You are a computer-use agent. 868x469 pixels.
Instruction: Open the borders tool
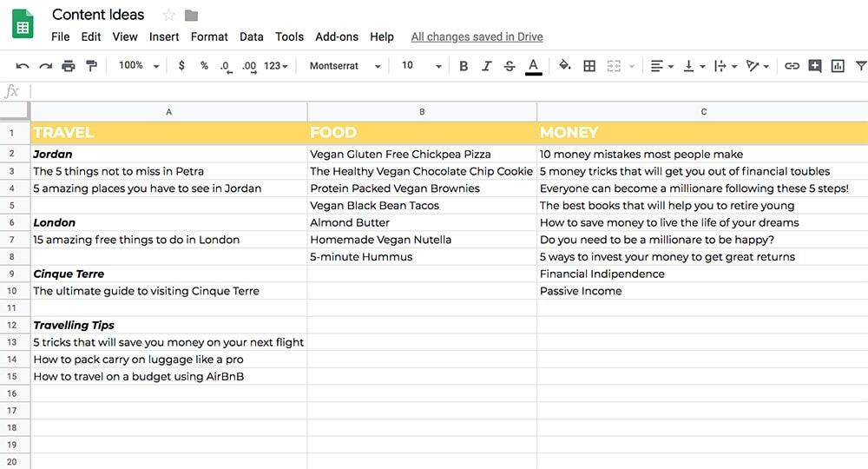[589, 66]
